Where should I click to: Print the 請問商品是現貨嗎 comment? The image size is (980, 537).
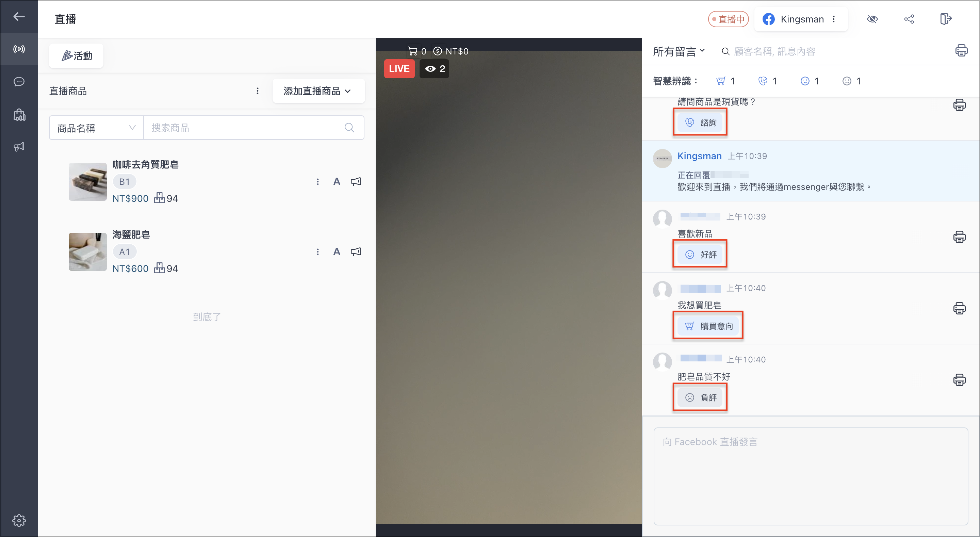coord(959,105)
